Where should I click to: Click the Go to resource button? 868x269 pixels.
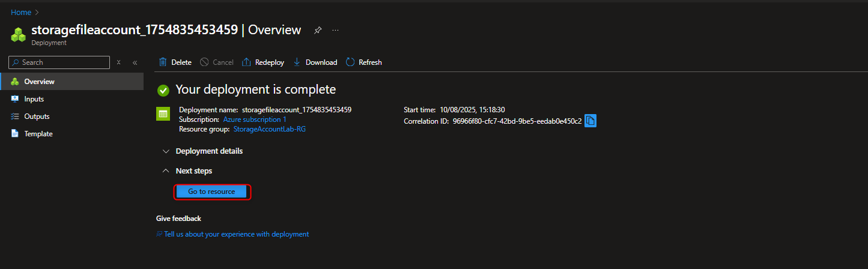tap(211, 192)
